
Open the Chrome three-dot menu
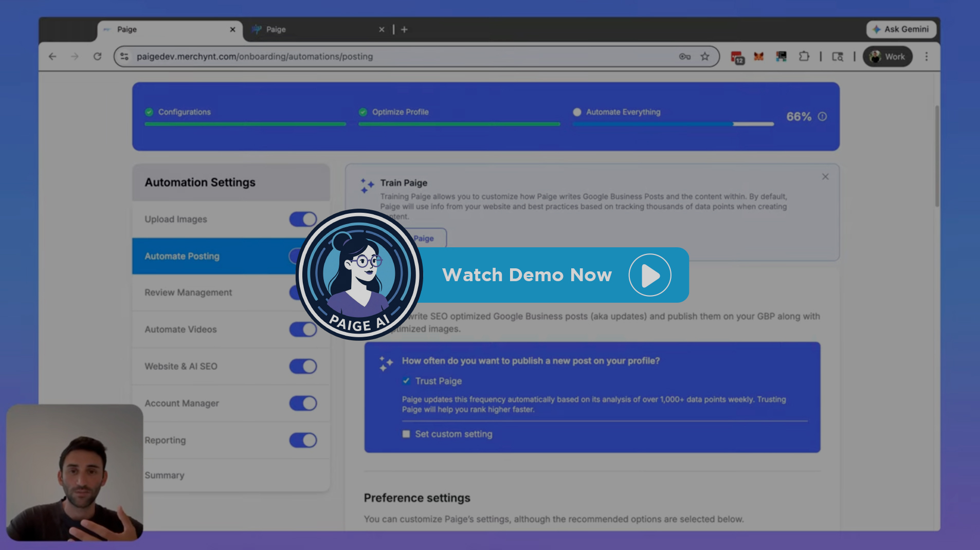click(927, 57)
